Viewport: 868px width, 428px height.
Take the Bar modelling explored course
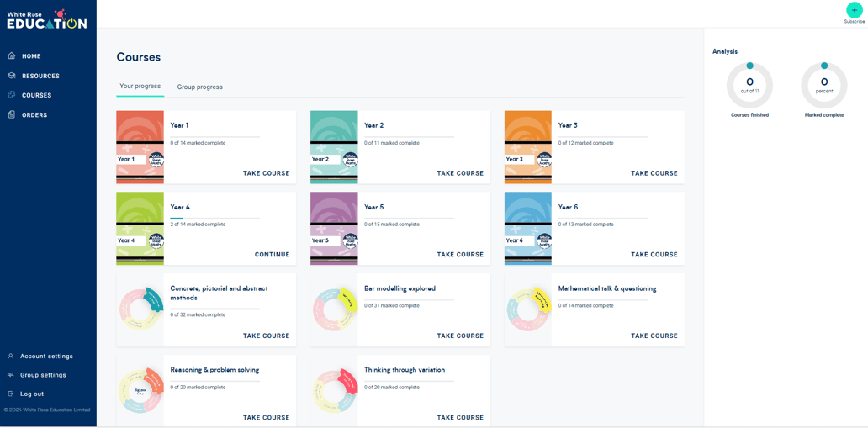click(x=460, y=336)
